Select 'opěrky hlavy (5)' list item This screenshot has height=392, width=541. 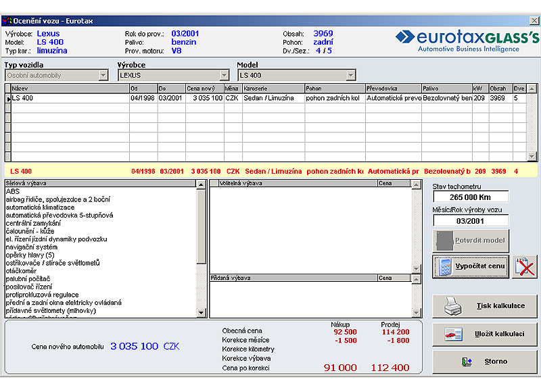pyautogui.click(x=30, y=255)
